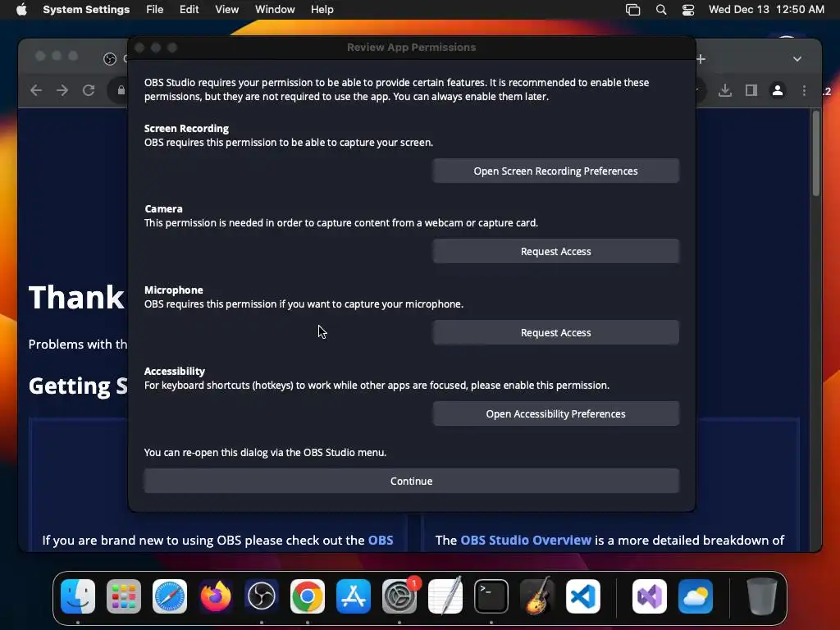Open App Store from the dock
The width and height of the screenshot is (840, 630).
[354, 596]
